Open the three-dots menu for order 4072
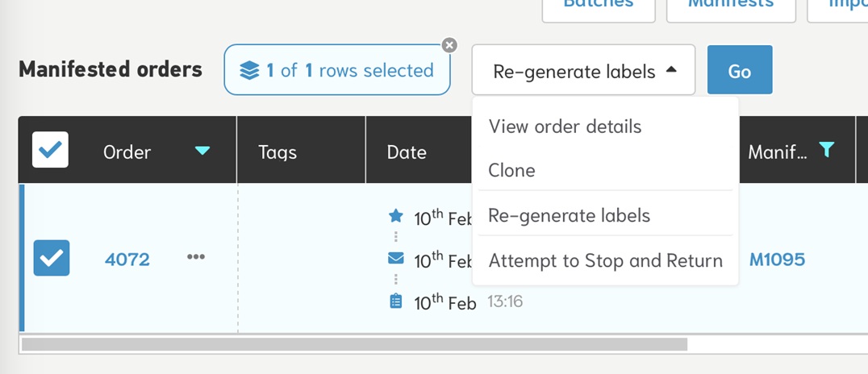The width and height of the screenshot is (868, 374). point(196,257)
